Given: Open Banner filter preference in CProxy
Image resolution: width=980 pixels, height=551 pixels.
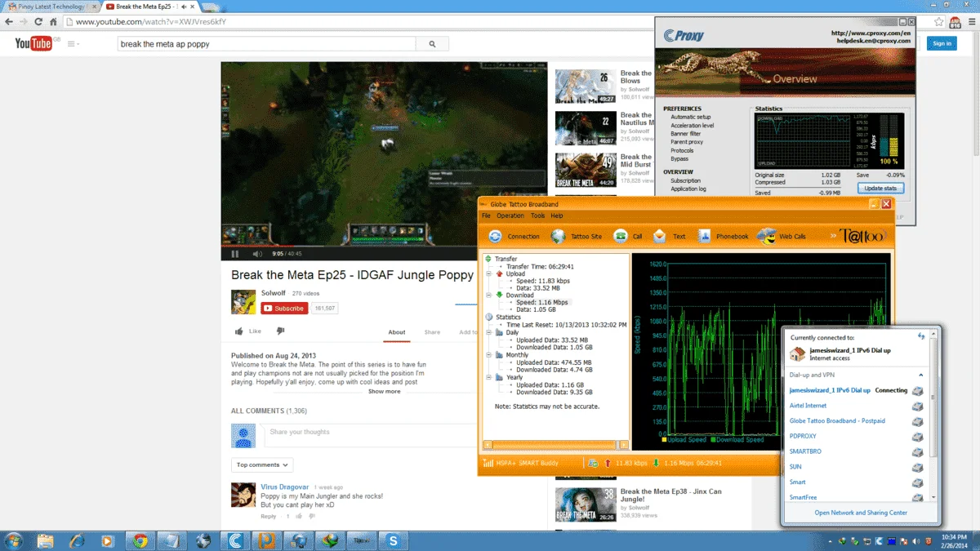Looking at the screenshot, I should 686,134.
